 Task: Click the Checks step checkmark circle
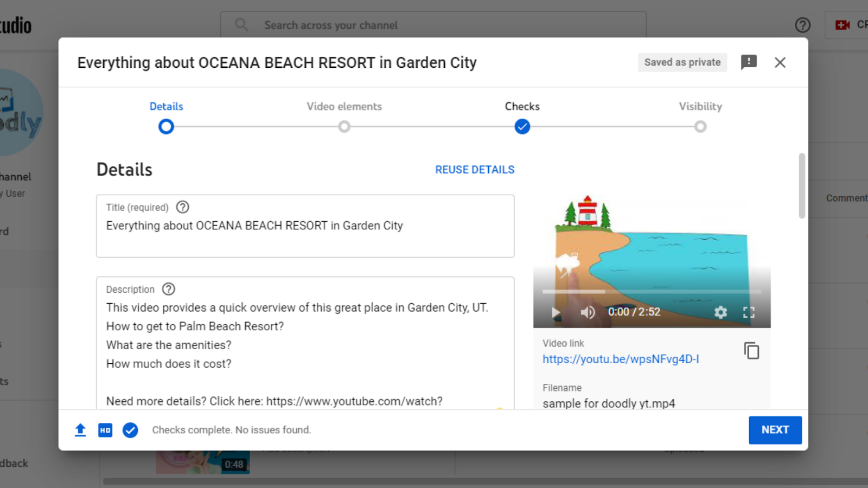522,127
